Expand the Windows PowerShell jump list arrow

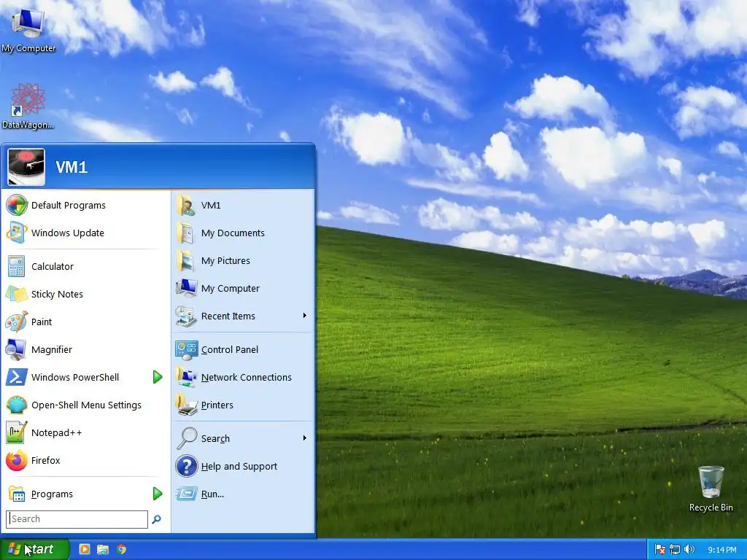(x=158, y=377)
